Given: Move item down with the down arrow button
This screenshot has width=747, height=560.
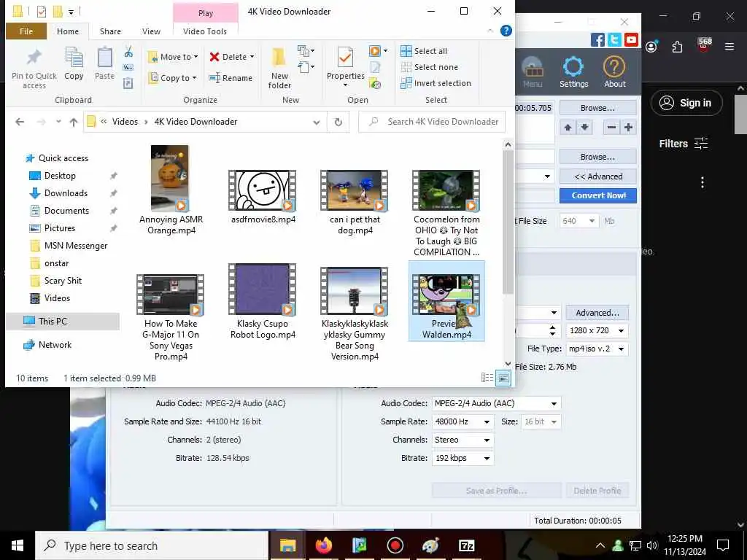Looking at the screenshot, I should (x=584, y=127).
